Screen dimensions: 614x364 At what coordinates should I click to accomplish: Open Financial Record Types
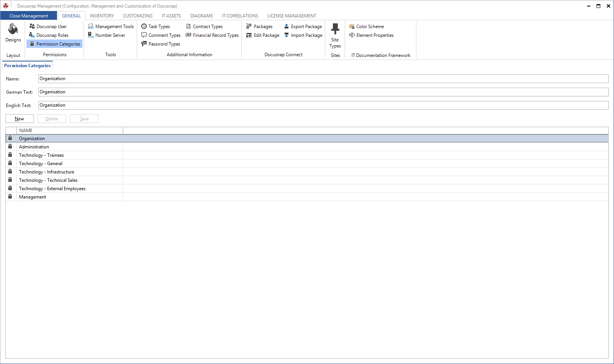point(212,35)
